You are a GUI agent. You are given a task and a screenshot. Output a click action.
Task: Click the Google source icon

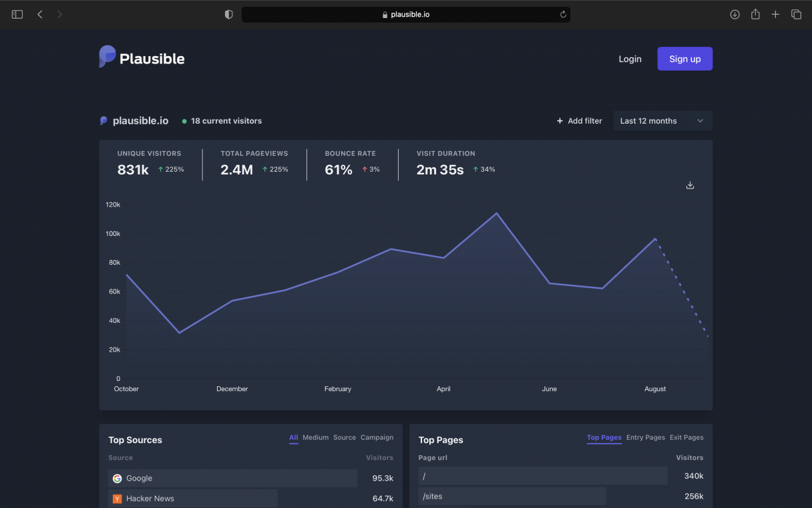[118, 478]
